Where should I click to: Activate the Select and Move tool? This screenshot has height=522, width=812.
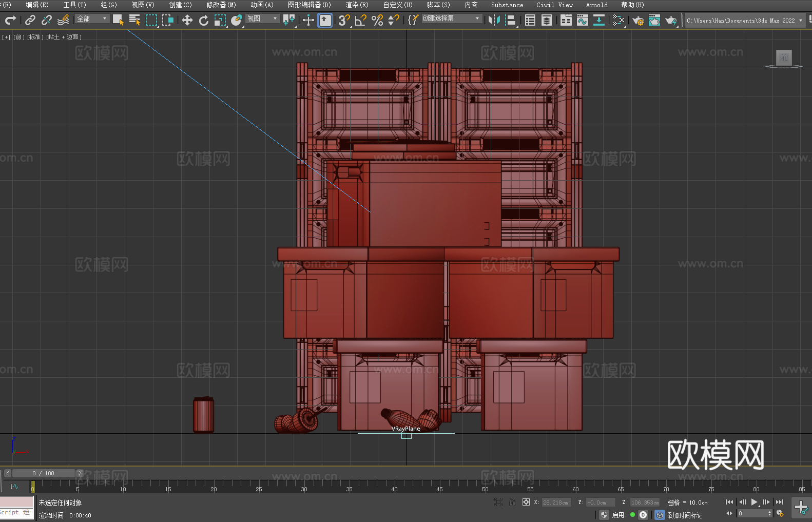pyautogui.click(x=187, y=20)
